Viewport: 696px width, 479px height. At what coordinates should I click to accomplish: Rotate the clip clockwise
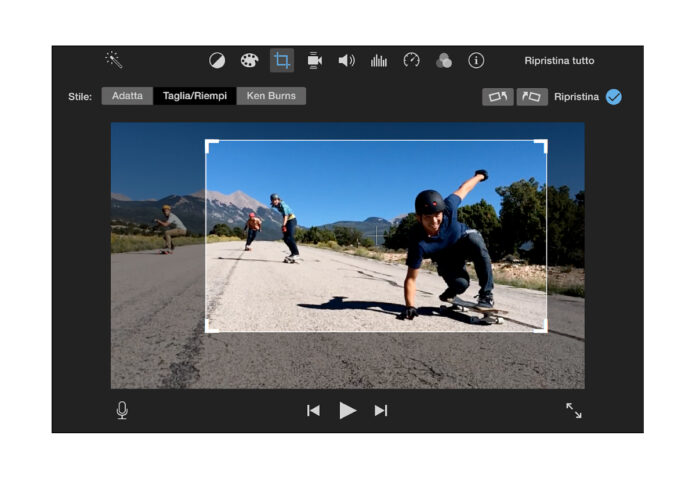pyautogui.click(x=532, y=97)
